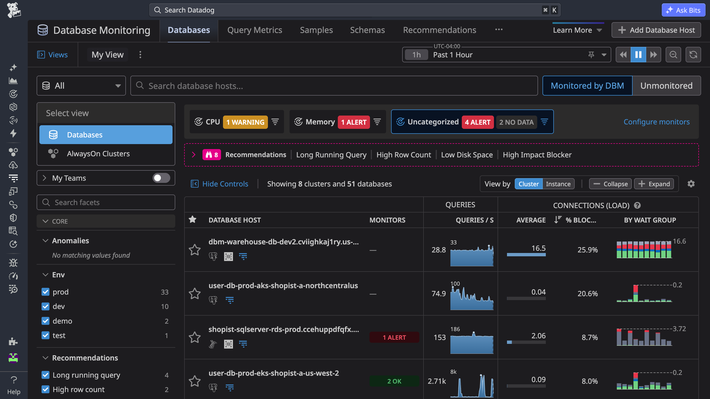710x399 pixels.
Task: Click Hide Controls link
Action: 220,184
